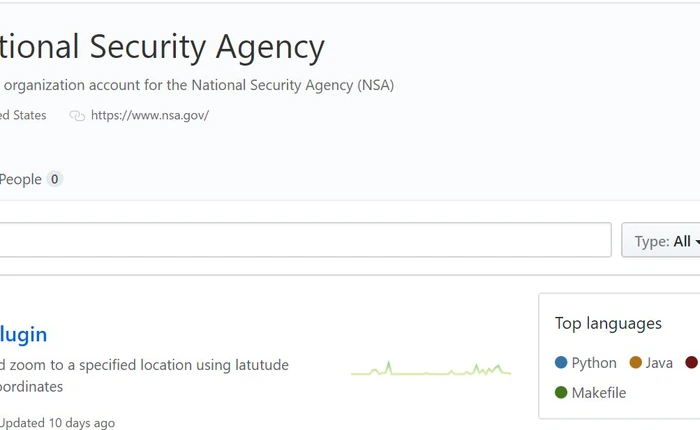Switch to the People tab
Viewport: 700px width, 430px height.
[x=21, y=179]
